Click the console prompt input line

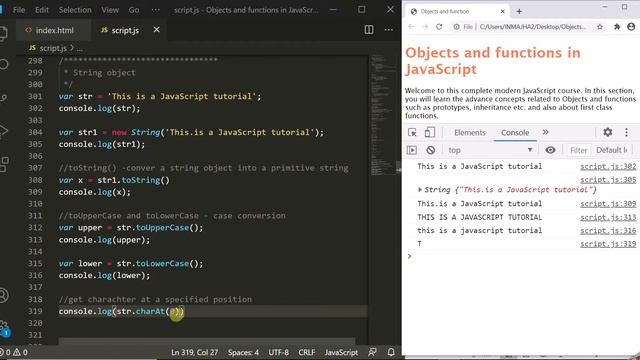(x=524, y=256)
